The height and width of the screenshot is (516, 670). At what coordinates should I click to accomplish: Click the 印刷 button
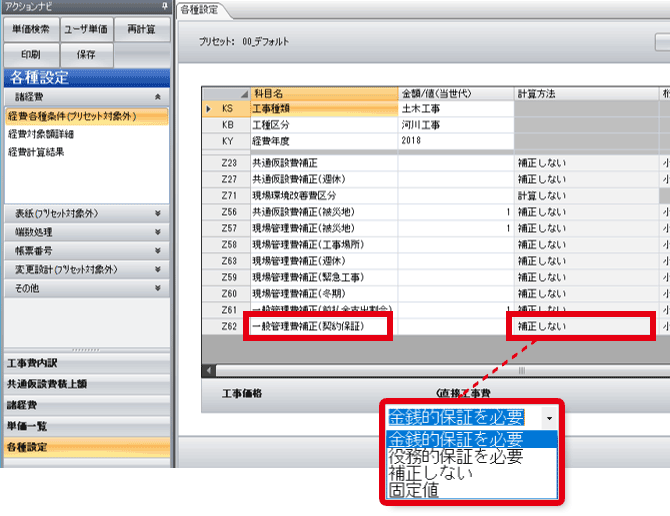[x=31, y=54]
